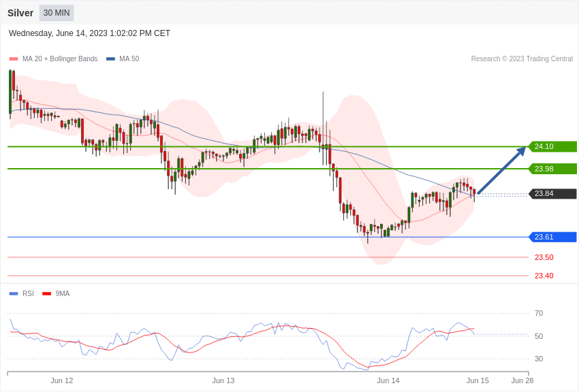Click the Silver chart title
579x392 pixels.
20,13
